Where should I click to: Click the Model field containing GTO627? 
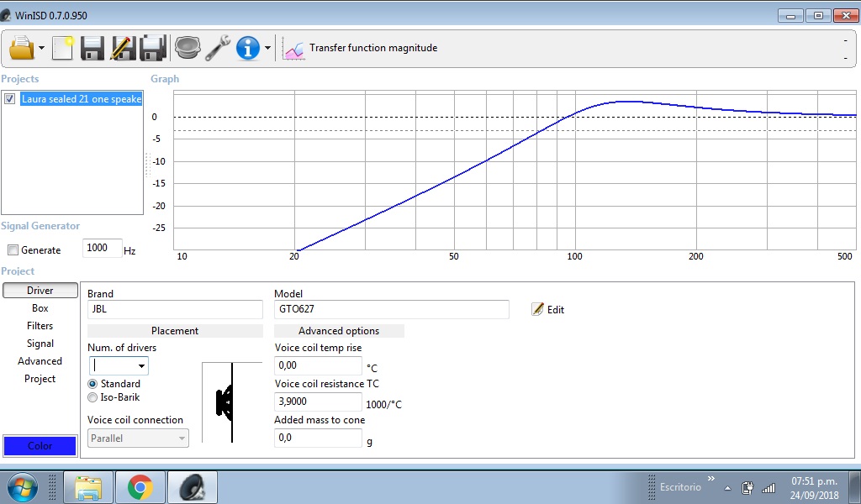point(392,309)
